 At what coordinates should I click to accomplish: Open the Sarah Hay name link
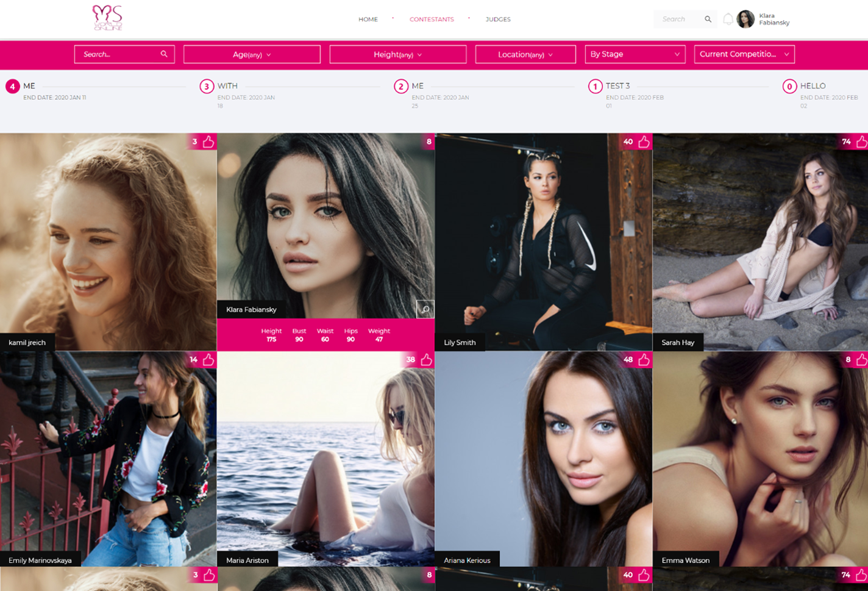point(678,343)
